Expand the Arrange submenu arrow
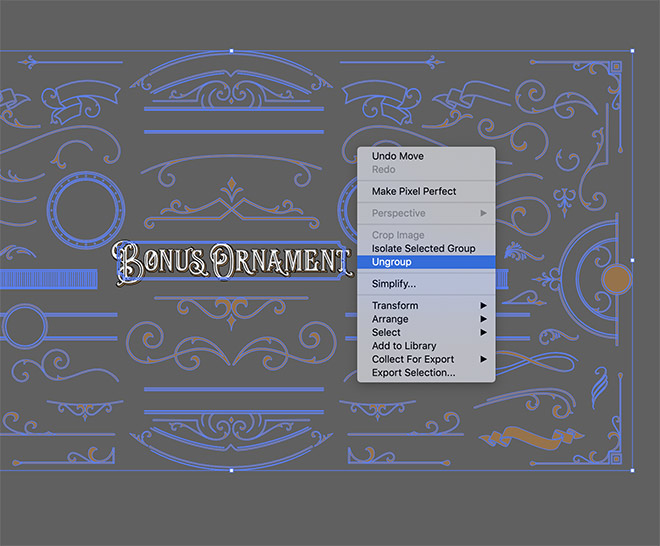Screen dimensions: 660x546 pos(484,319)
